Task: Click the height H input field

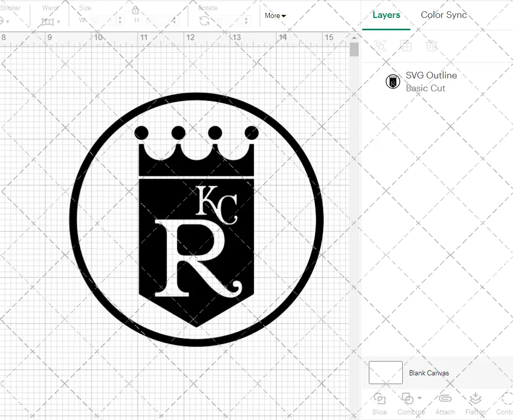Action: pos(156,21)
